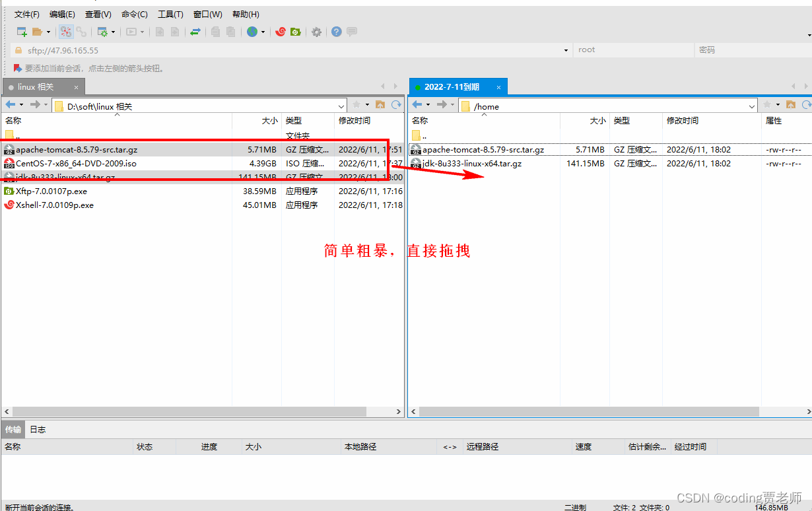
Task: Sort local files by 修改时间 column
Action: tap(369, 121)
